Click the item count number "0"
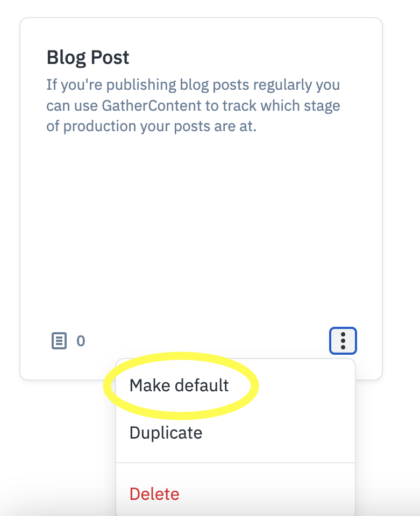The height and width of the screenshot is (516, 420). 81,341
